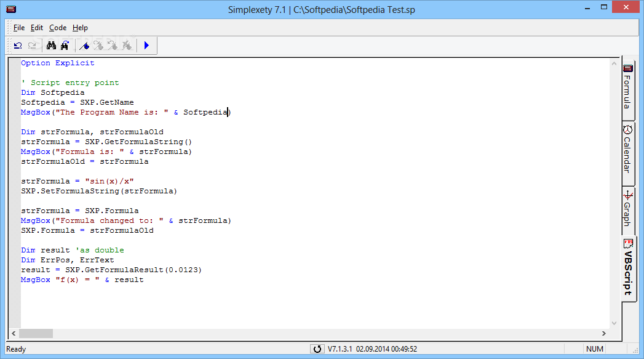
Task: Click the version 'V7.1.3.1' status text
Action: pos(340,349)
